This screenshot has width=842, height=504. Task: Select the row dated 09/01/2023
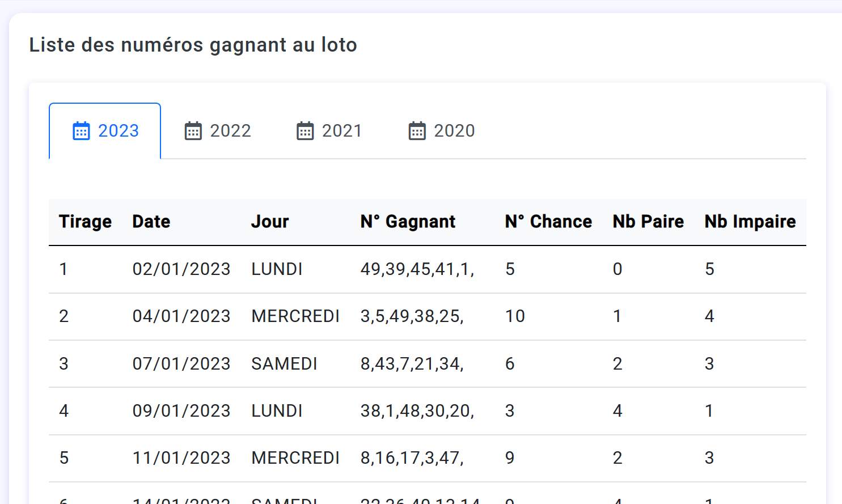(x=428, y=411)
